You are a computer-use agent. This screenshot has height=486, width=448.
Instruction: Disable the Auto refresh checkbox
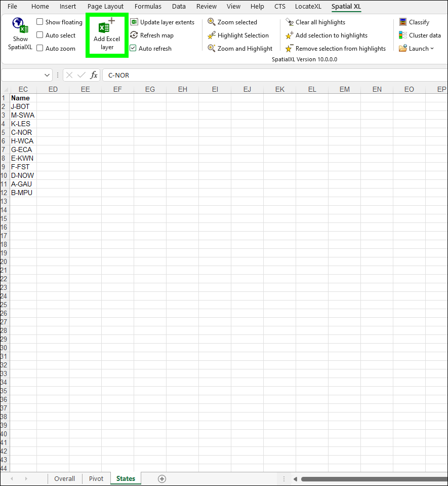pyautogui.click(x=133, y=49)
